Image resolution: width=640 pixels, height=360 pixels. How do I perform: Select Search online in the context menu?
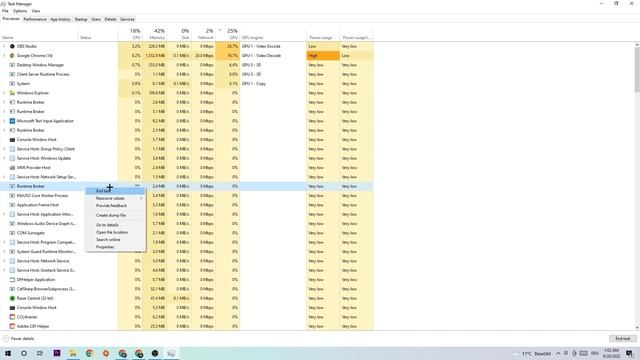[x=116, y=240]
